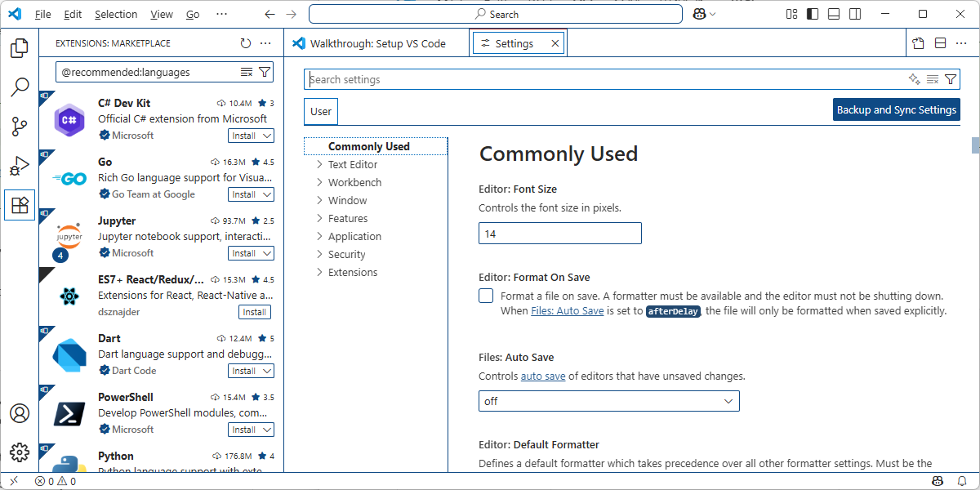Clear extensions search results icon
This screenshot has height=490, width=980.
(x=247, y=73)
